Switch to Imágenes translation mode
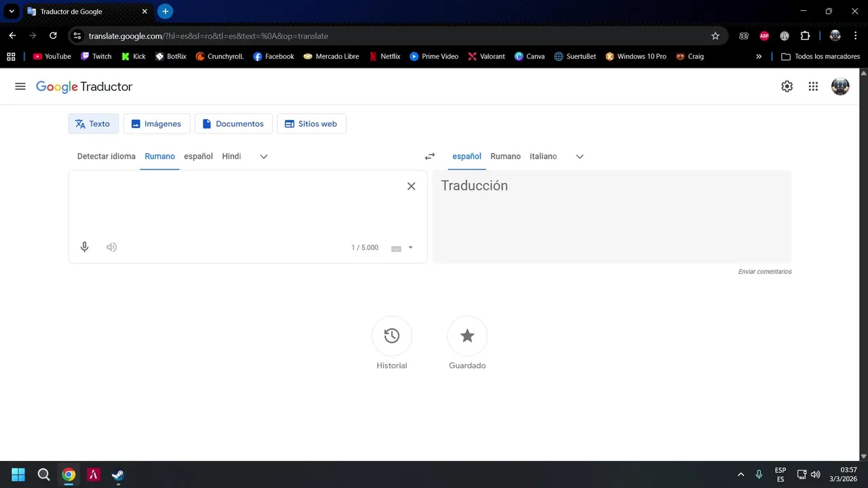 pyautogui.click(x=157, y=123)
